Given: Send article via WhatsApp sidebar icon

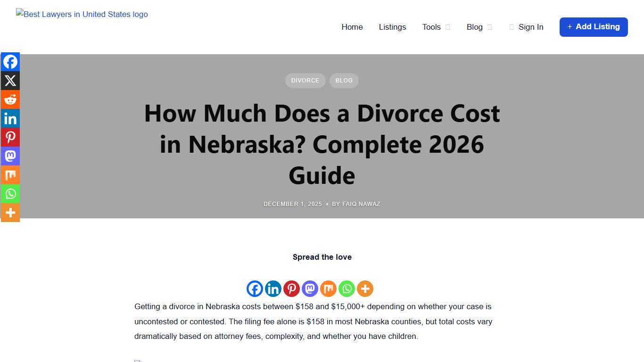Looking at the screenshot, I should point(10,194).
